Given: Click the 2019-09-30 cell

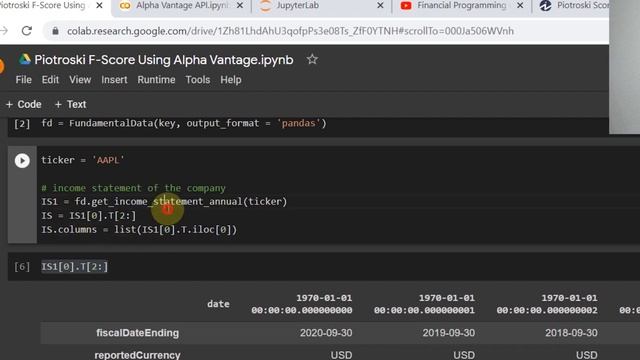Looking at the screenshot, I should [x=449, y=333].
